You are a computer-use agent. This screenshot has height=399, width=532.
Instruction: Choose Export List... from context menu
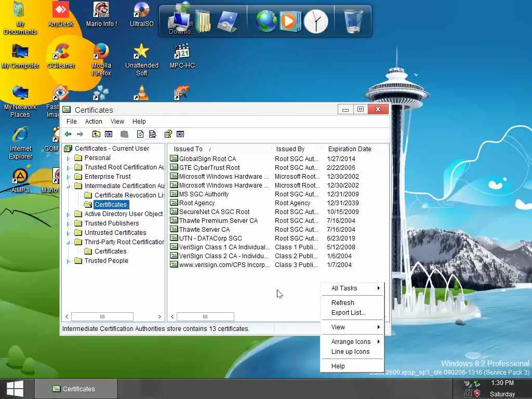[352, 312]
